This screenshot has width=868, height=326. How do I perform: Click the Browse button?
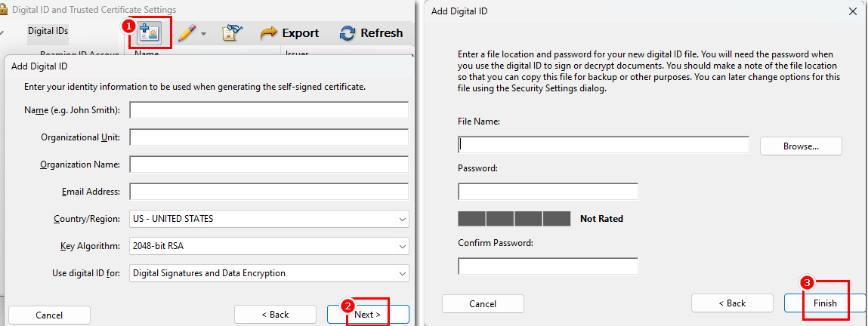[x=801, y=146]
